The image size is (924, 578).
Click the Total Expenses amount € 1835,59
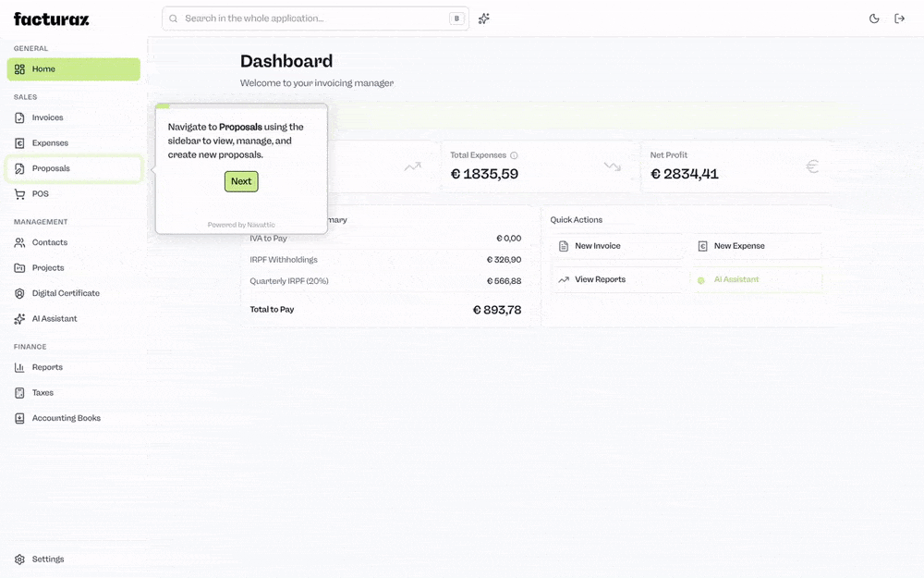(x=484, y=174)
